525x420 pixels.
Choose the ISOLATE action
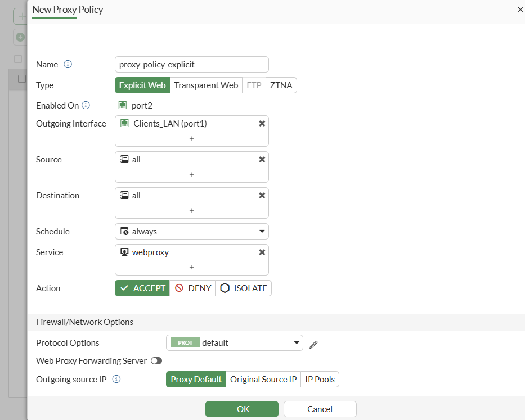[244, 288]
